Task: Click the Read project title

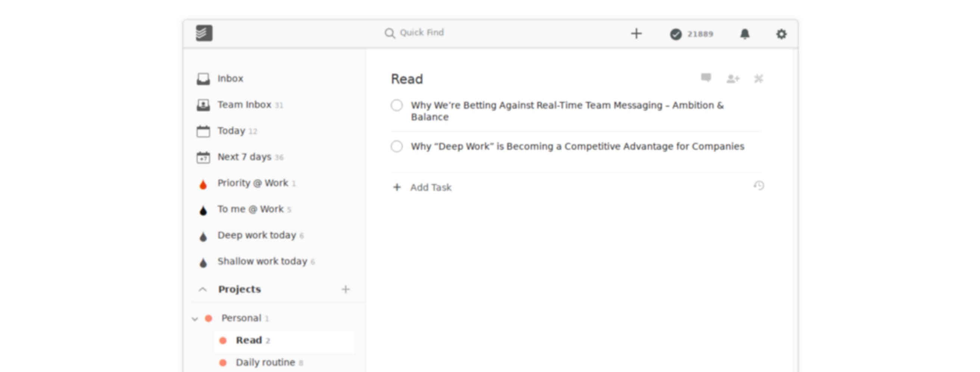Action: [407, 79]
